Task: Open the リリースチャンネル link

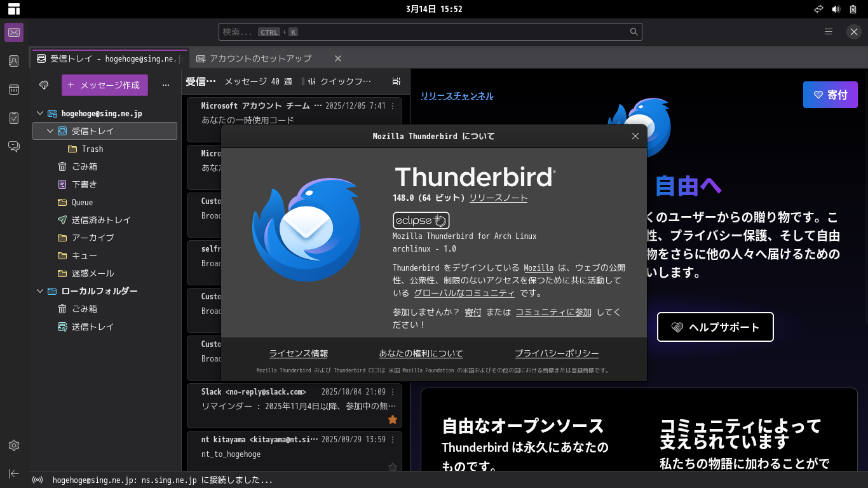Action: (457, 96)
